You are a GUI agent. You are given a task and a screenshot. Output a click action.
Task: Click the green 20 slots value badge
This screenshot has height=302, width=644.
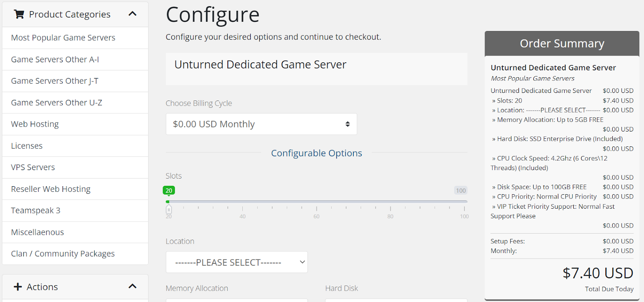click(169, 191)
